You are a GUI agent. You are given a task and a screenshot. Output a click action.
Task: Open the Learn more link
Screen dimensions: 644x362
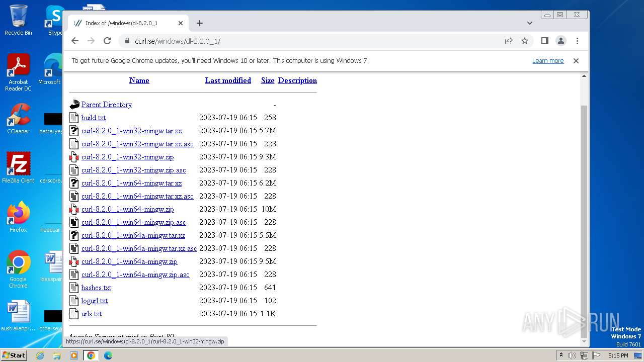tap(548, 61)
